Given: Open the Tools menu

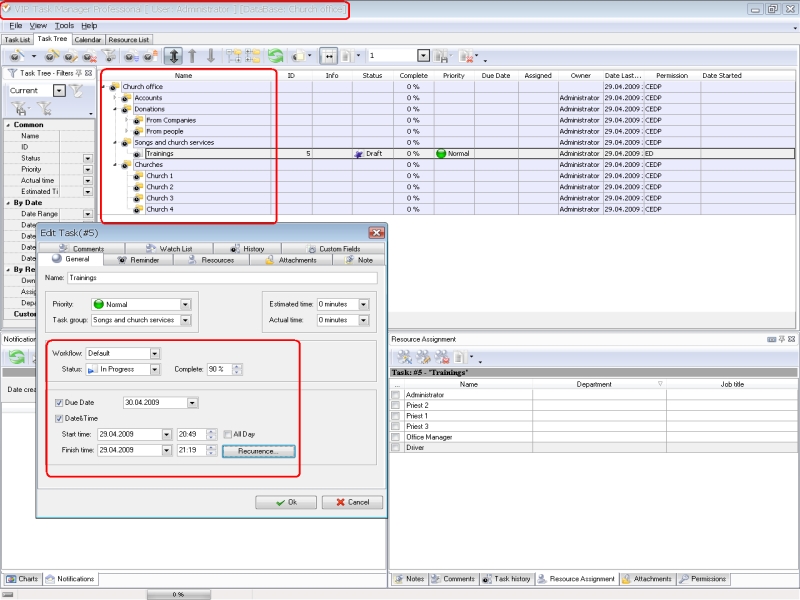Looking at the screenshot, I should click(x=63, y=25).
